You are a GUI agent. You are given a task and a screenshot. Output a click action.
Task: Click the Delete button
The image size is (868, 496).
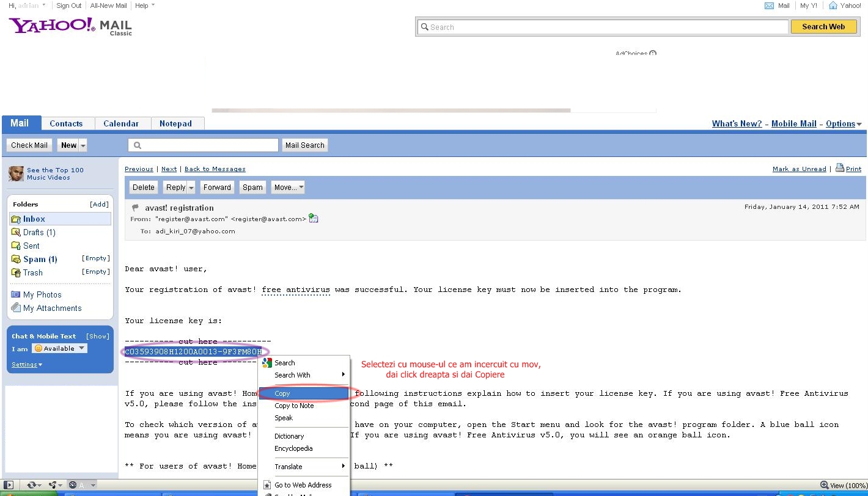(144, 188)
